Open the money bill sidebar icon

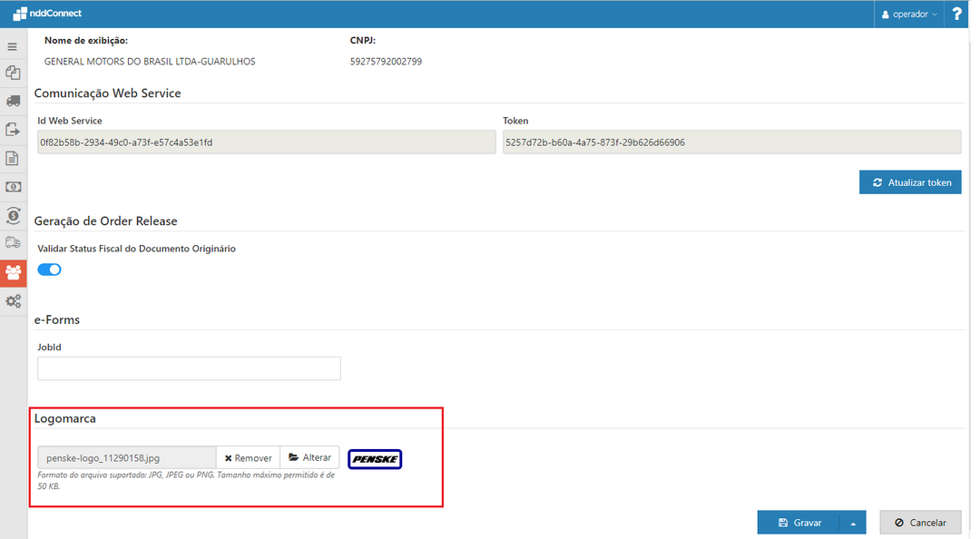pos(13,187)
